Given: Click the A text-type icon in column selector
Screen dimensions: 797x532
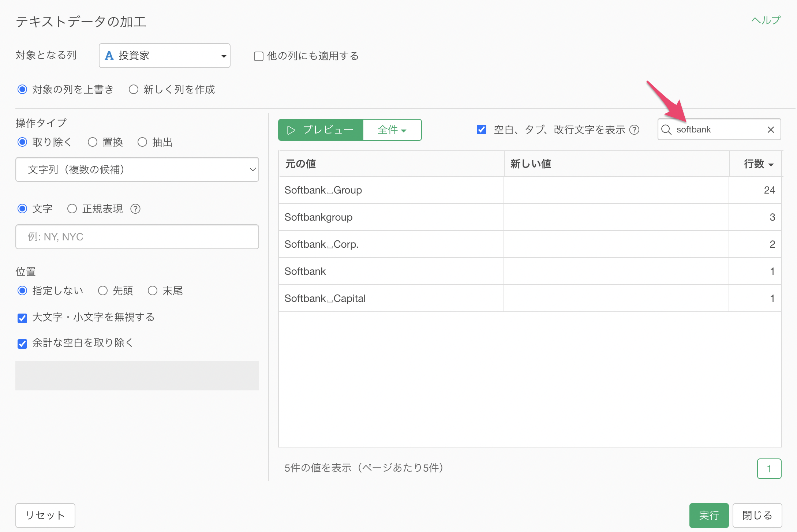Looking at the screenshot, I should [x=109, y=56].
